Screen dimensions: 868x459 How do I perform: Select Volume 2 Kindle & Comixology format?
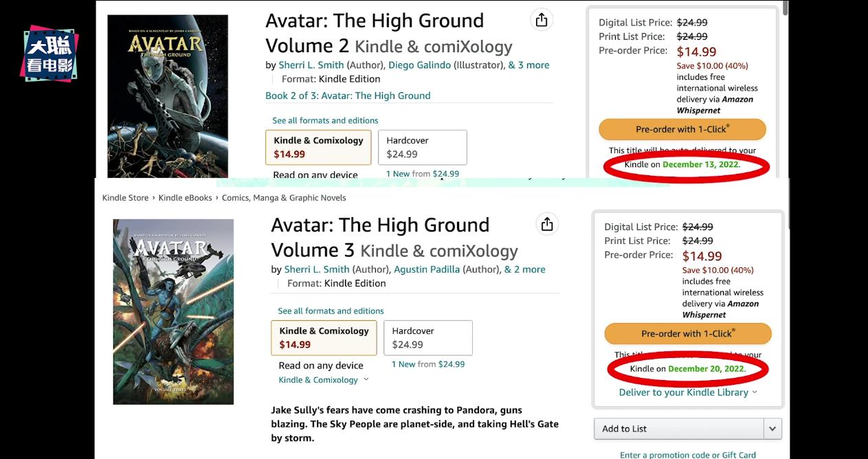pyautogui.click(x=318, y=147)
